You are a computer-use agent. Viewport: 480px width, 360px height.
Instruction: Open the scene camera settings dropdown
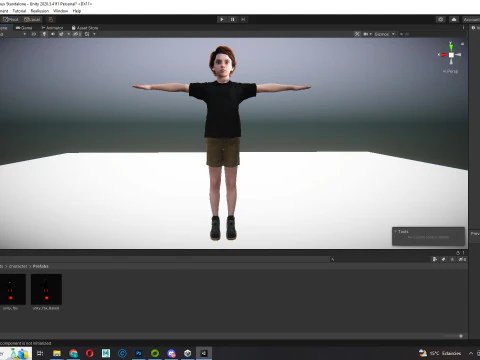[x=367, y=34]
